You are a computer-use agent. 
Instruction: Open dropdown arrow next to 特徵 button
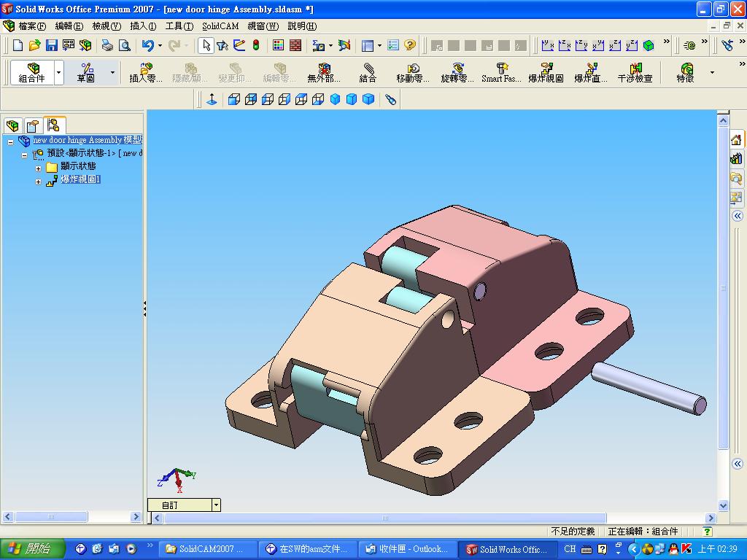[x=712, y=72]
